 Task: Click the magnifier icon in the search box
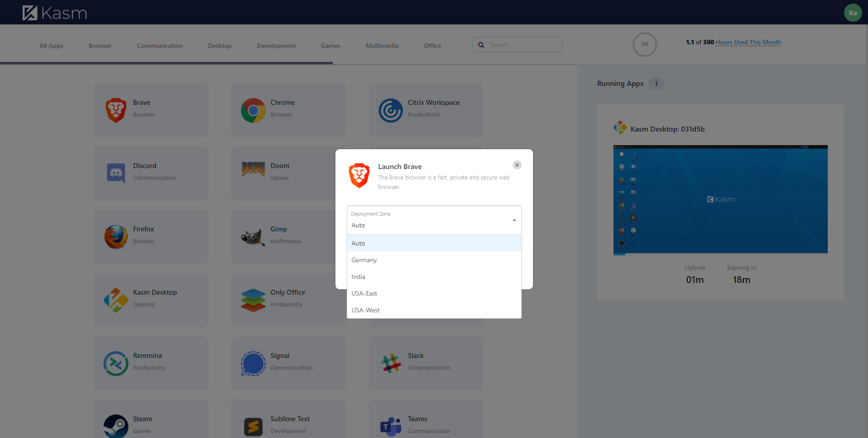481,45
